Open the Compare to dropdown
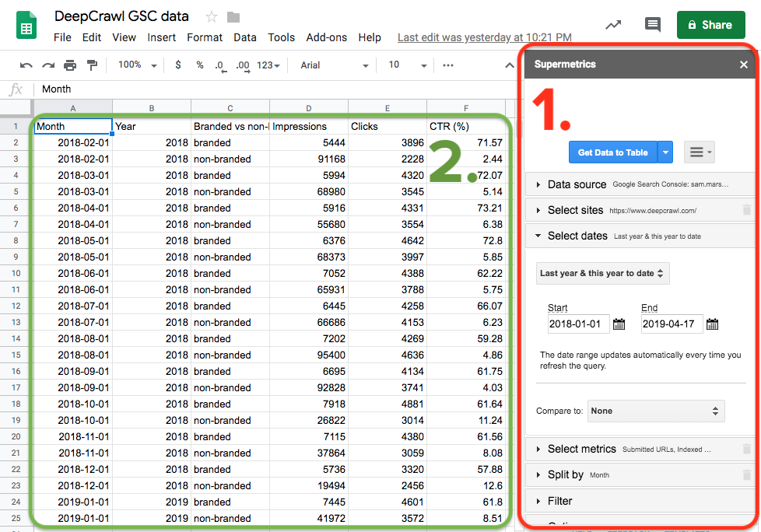 [x=656, y=411]
